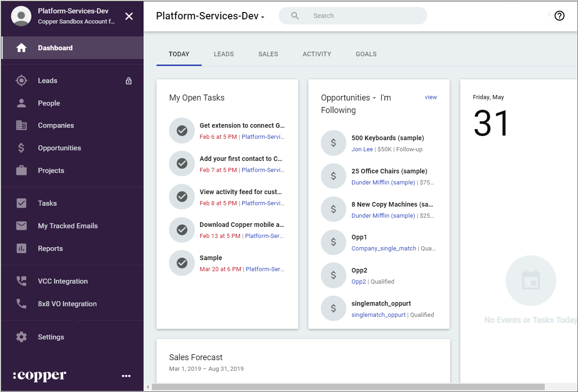Click the Dashboard home icon
Viewport: 578px width, 392px height.
tap(21, 48)
